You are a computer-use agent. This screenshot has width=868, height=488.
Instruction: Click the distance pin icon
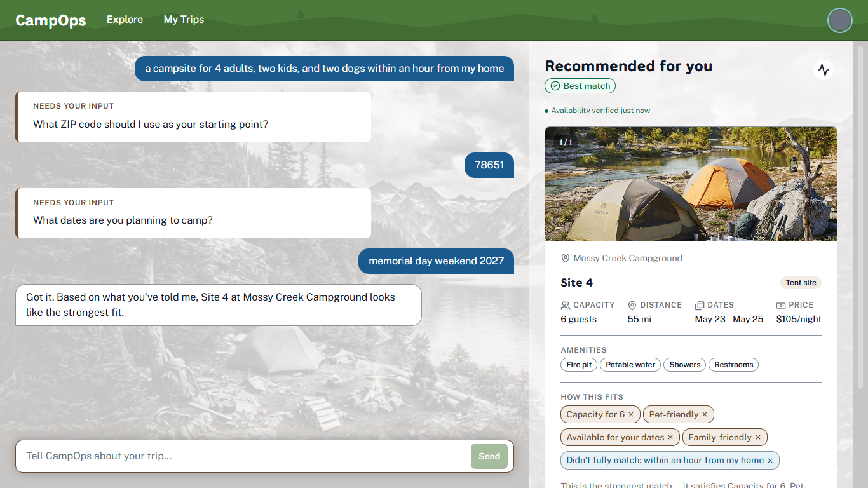(632, 305)
